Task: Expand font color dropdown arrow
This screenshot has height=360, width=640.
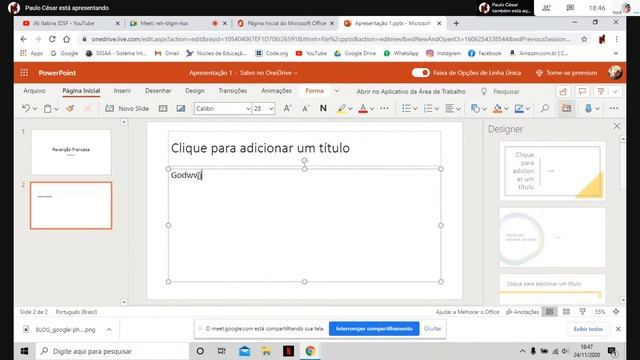Action: click(x=372, y=109)
